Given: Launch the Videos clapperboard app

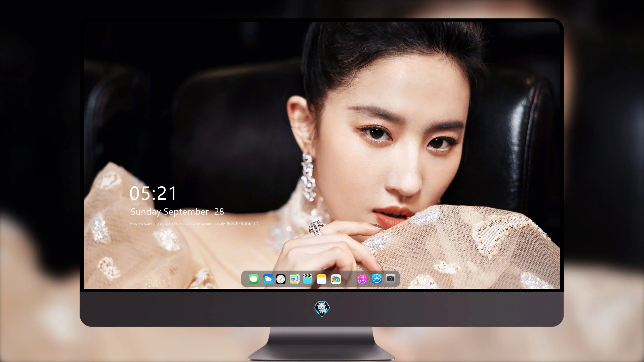Looking at the screenshot, I should pos(308,279).
